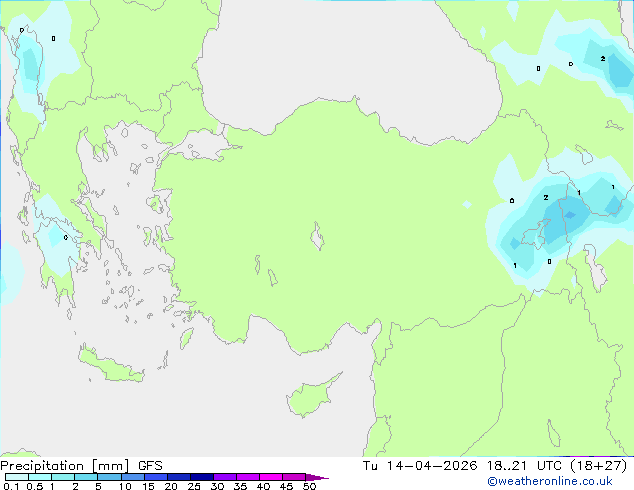Pick the 15–20 mm legend color swatch

click(x=156, y=477)
